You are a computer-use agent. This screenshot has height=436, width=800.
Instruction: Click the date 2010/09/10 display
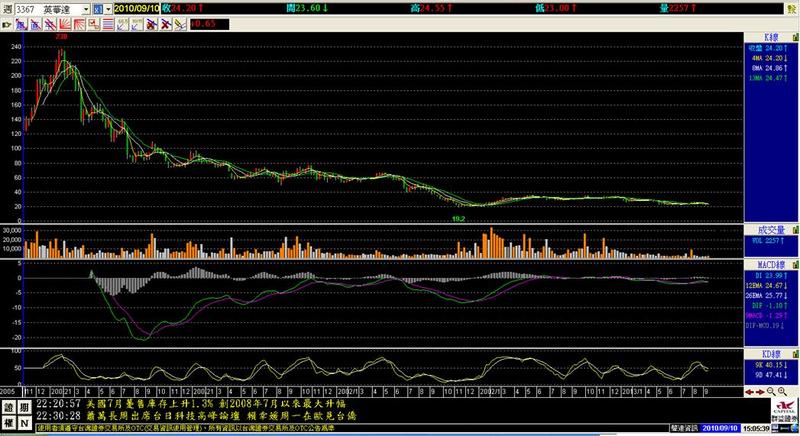pyautogui.click(x=136, y=9)
